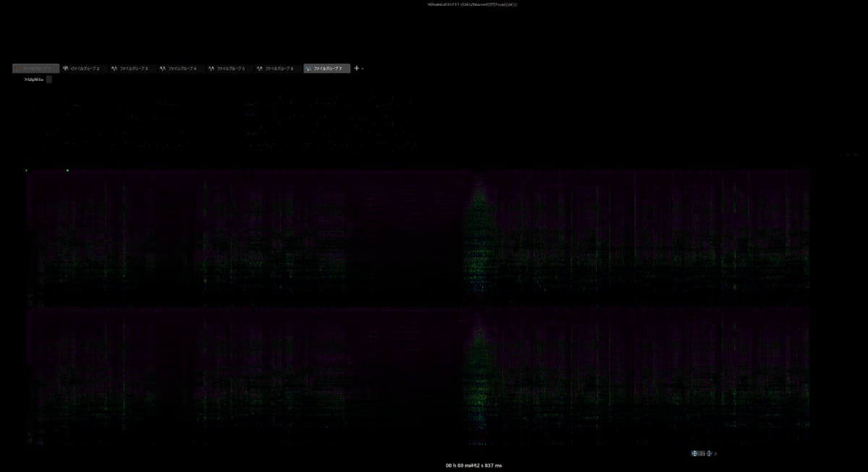Screen dimensions: 868x472
Task: Click the small gray icon at far bottom right
Action: click(715, 453)
